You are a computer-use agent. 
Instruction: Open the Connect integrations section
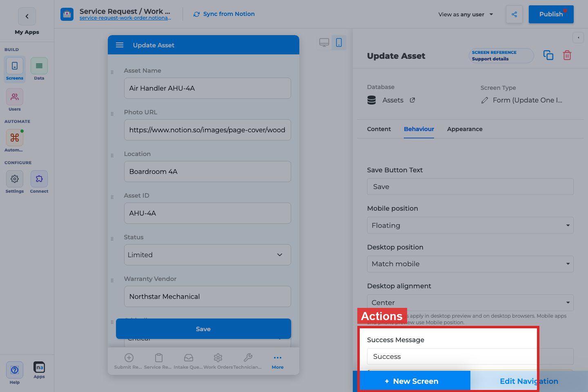(39, 182)
